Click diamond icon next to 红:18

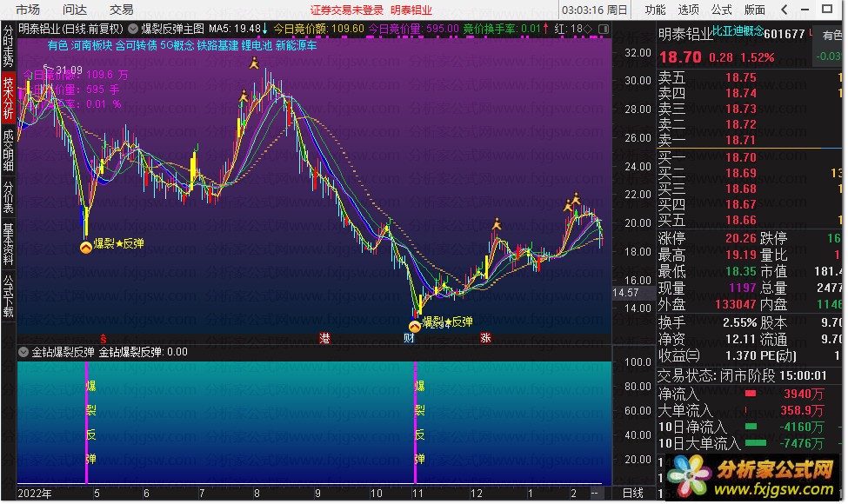(x=588, y=29)
